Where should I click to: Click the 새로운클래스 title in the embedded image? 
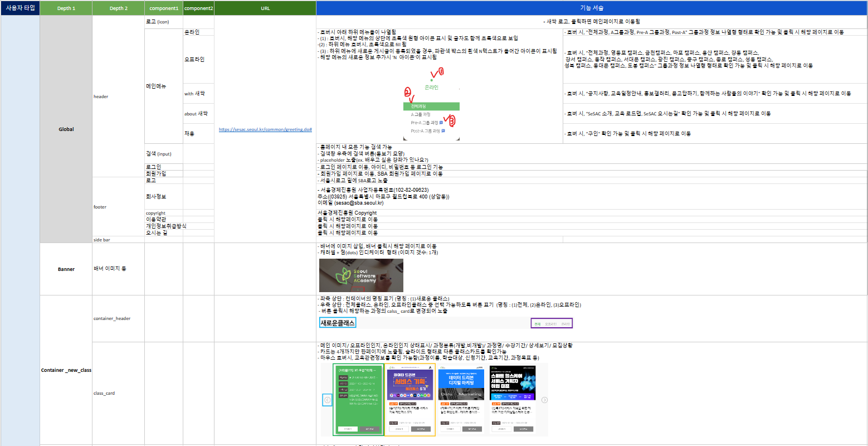338,323
